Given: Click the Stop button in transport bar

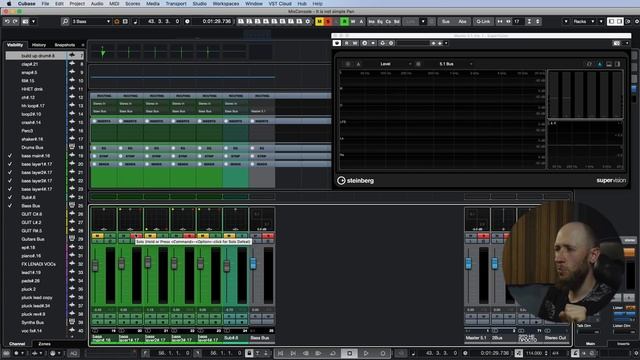Looking at the screenshot, I should tap(349, 353).
